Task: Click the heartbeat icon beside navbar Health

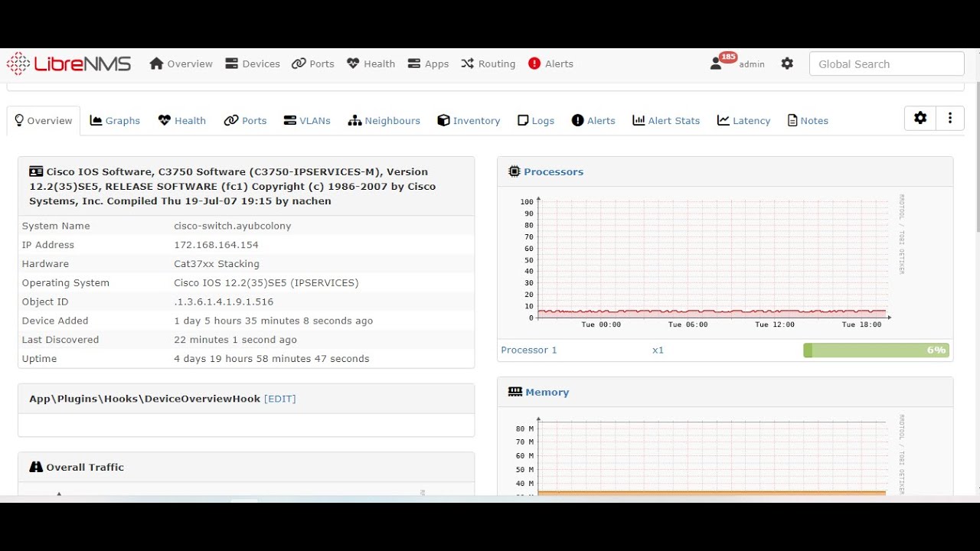Action: pyautogui.click(x=353, y=64)
